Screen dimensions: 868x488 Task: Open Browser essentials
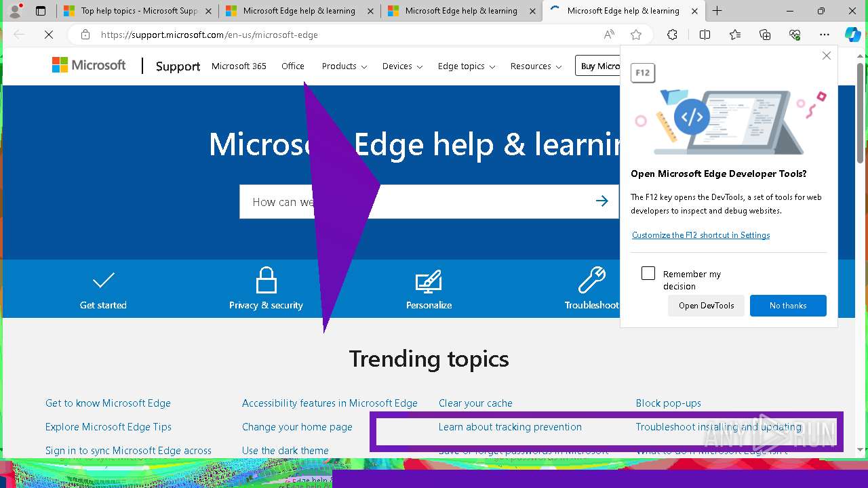(795, 35)
